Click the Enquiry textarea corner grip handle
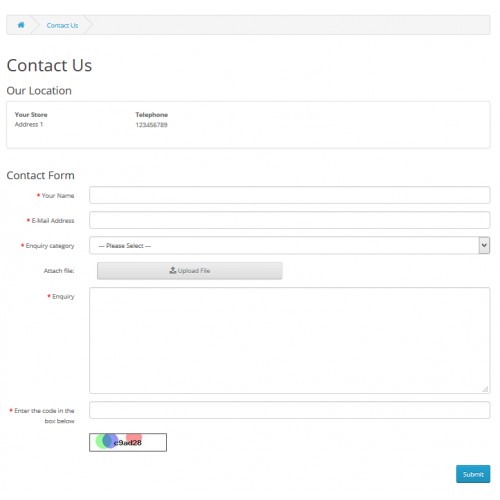 coord(485,389)
